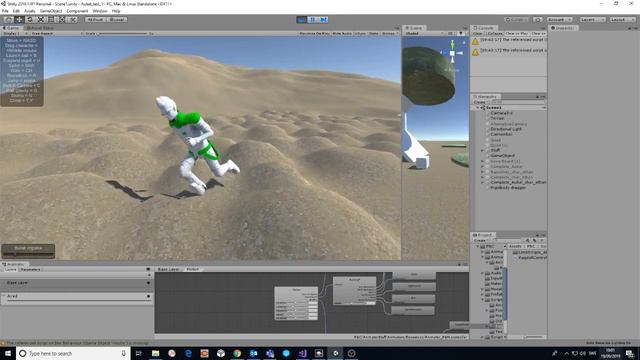Click the Hierarchy search field
This screenshot has height=360, width=640.
[x=518, y=102]
